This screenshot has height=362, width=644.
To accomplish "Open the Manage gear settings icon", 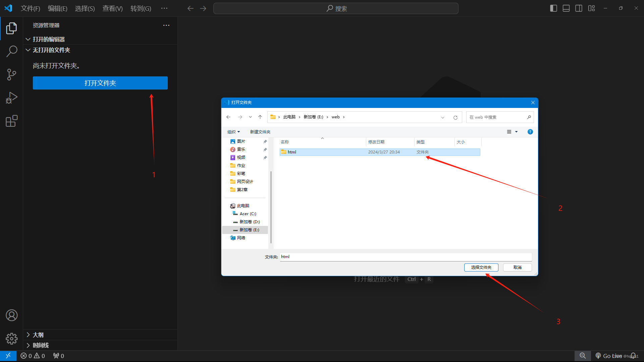I will tap(12, 339).
